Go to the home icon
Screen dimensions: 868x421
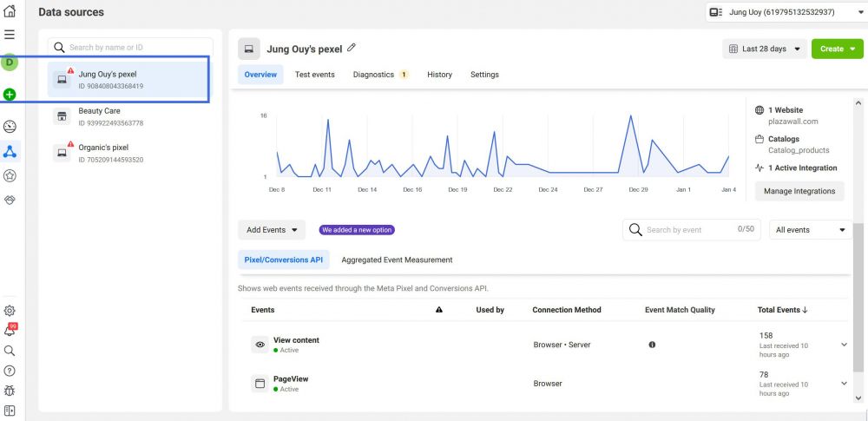(x=10, y=10)
